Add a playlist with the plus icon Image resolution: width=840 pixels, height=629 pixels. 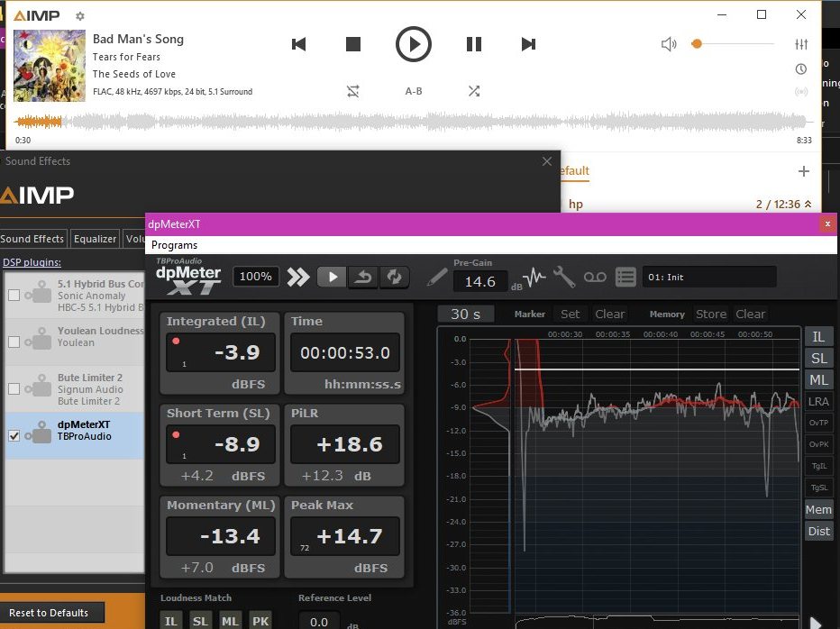tap(804, 171)
